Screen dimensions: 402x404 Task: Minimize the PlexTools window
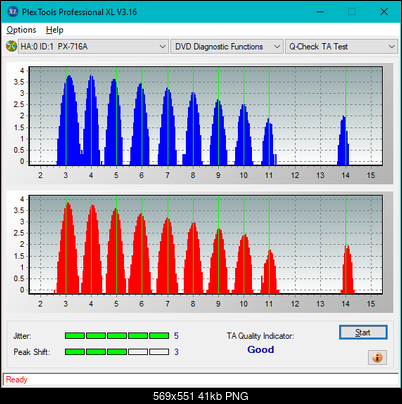click(x=320, y=12)
